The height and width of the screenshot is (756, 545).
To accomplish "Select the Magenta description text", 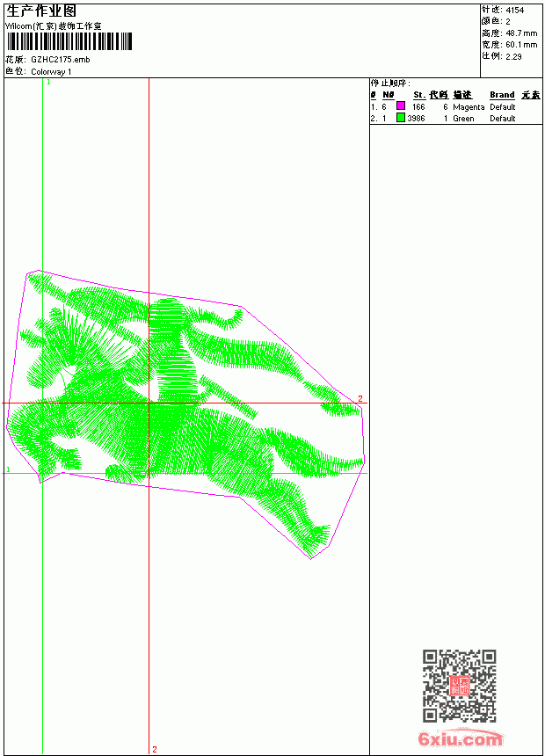I will (469, 107).
